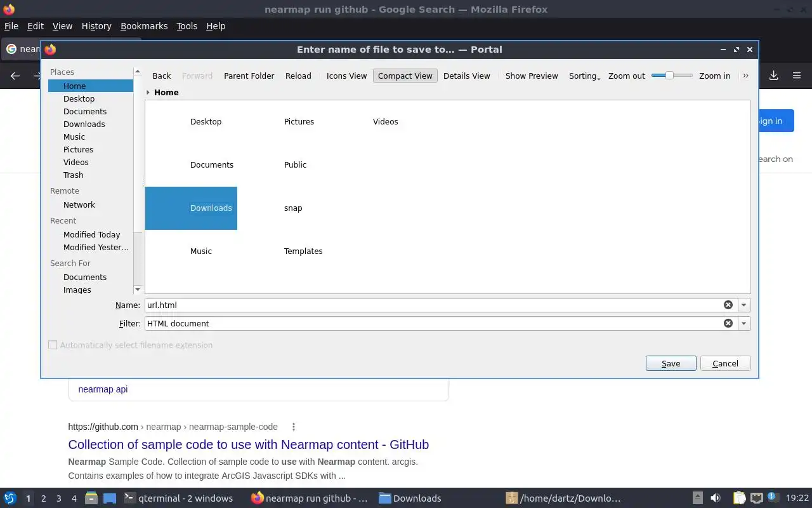812x508 pixels.
Task: Open GitHub Nearmap sample code result
Action: pos(249,444)
